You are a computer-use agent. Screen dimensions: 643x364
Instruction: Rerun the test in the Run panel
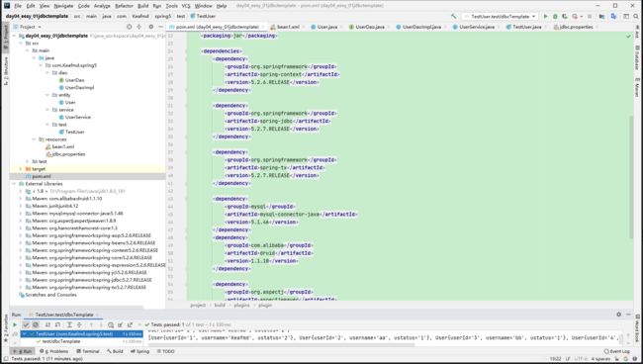[15, 324]
